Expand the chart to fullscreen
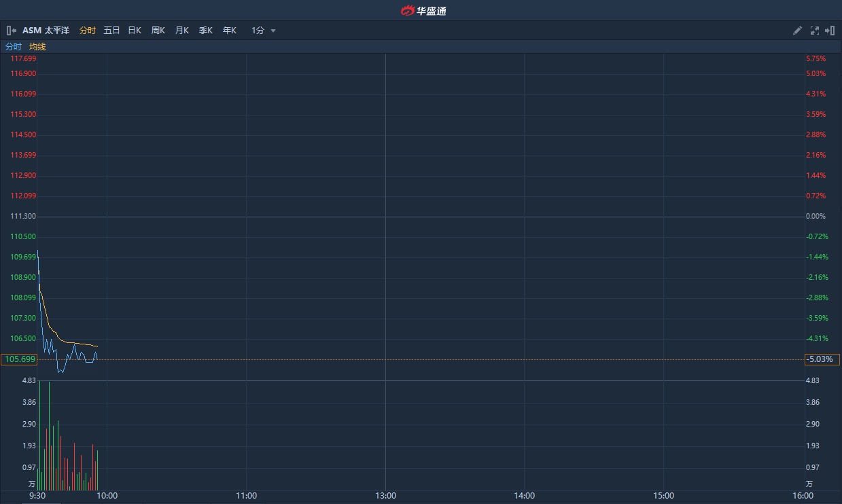 tap(815, 31)
